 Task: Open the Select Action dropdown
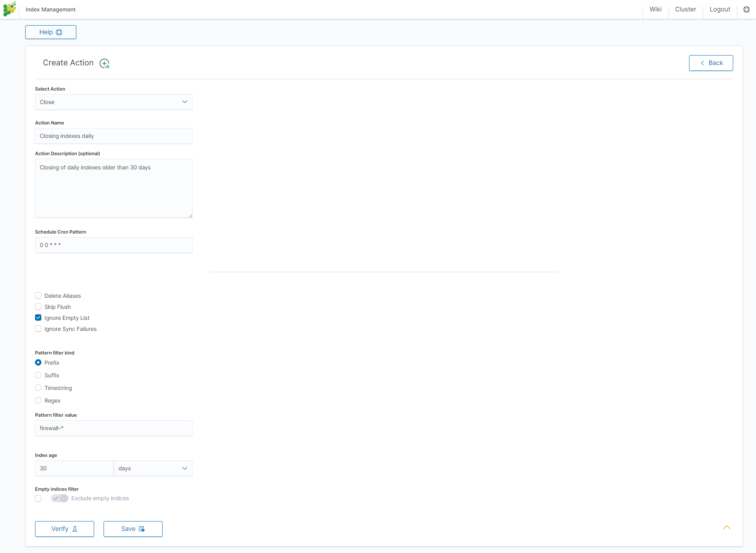click(x=113, y=102)
